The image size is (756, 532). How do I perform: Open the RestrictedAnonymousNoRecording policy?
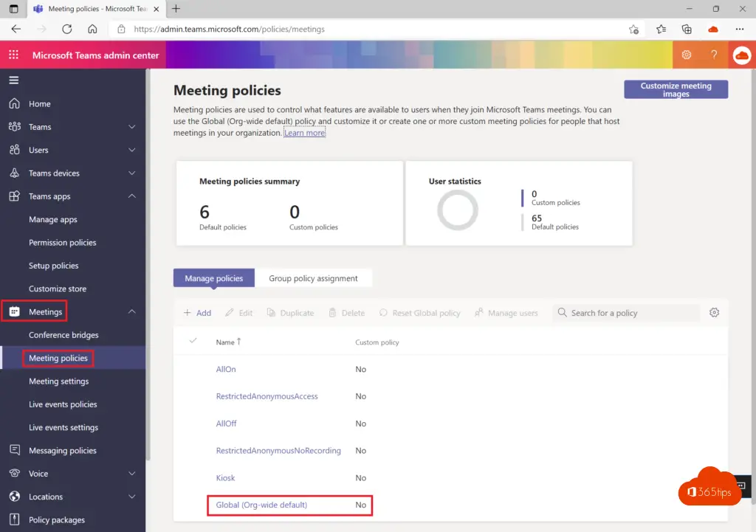[278, 451]
